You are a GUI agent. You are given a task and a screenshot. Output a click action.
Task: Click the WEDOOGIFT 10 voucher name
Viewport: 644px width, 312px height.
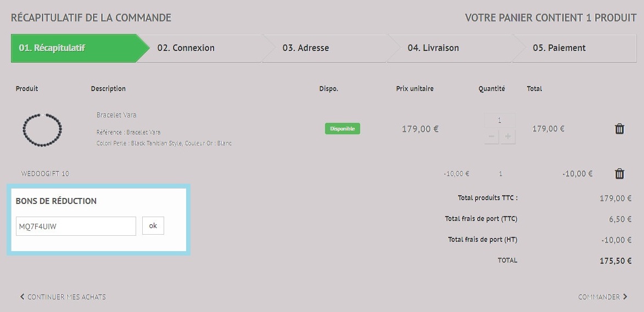point(45,174)
